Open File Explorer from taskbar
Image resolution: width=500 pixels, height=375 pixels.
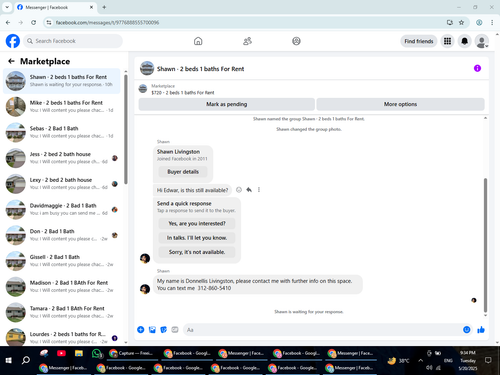coord(79,353)
